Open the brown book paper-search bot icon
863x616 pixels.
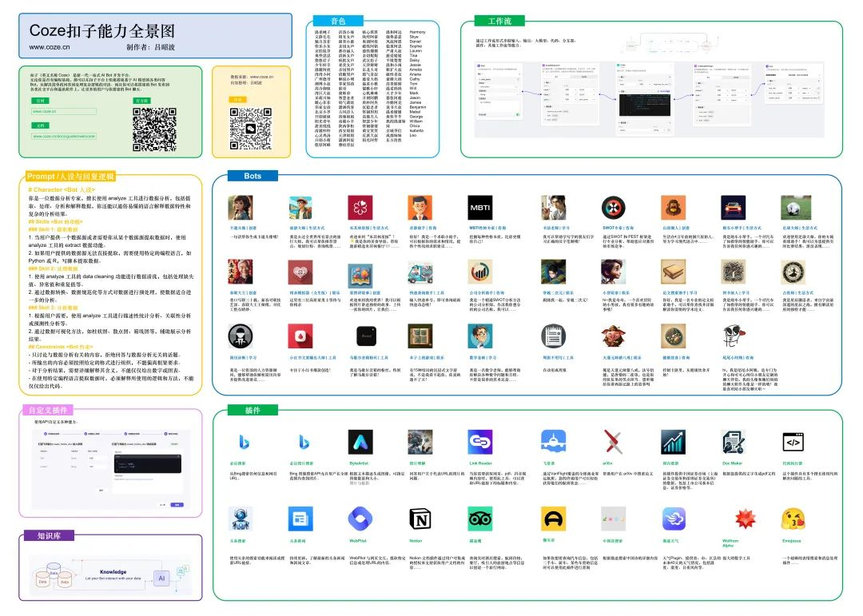673,272
